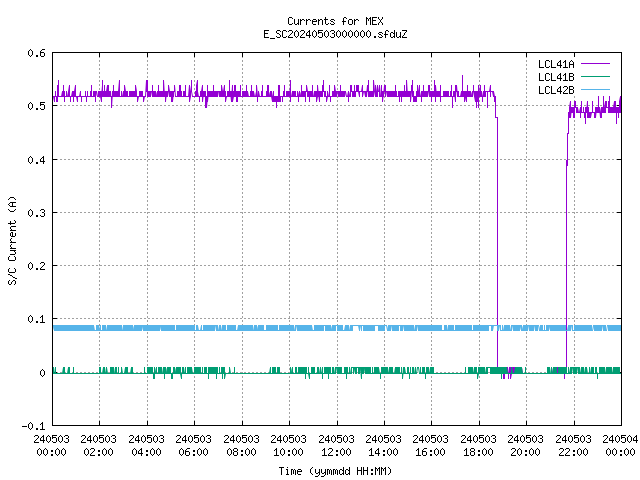Click the 0.3 y-axis tick label
This screenshot has width=640, height=480.
tap(36, 213)
